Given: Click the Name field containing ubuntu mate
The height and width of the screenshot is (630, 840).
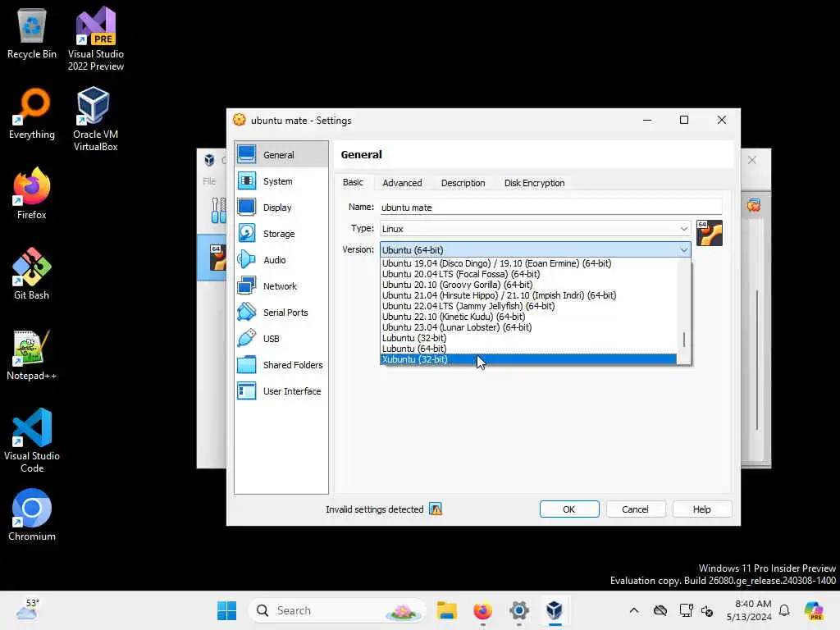Looking at the screenshot, I should [550, 208].
